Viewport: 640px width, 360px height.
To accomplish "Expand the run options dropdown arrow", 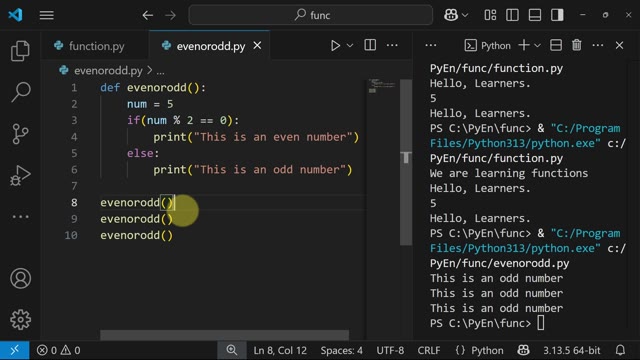I will click(x=350, y=46).
